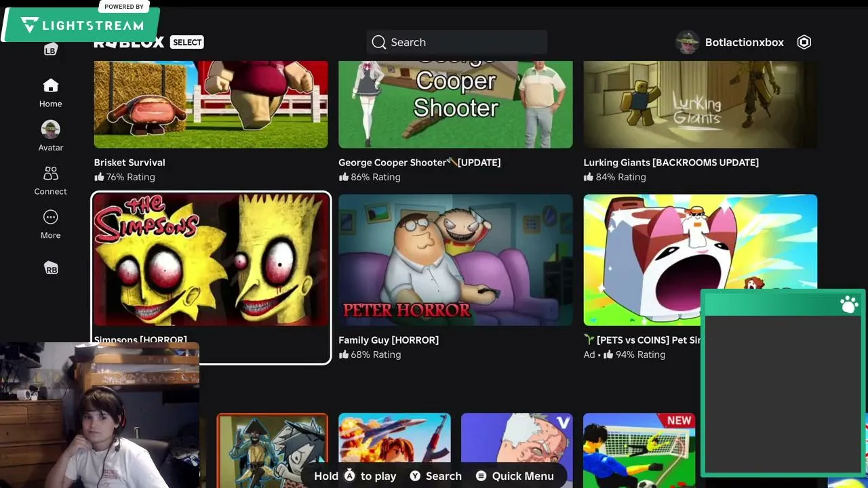This screenshot has height=488, width=868.
Task: Click the Family Guy [HORROR] title
Action: (389, 340)
